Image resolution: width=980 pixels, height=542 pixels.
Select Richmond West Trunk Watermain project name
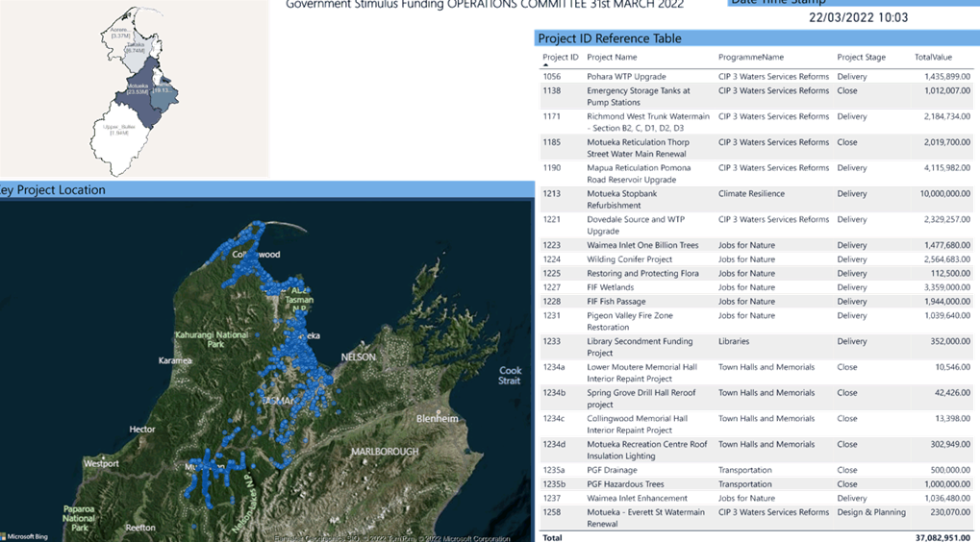point(648,122)
